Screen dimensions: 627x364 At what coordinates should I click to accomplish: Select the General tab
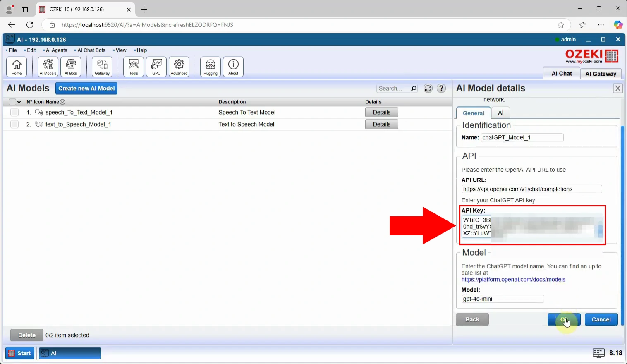[x=474, y=113]
